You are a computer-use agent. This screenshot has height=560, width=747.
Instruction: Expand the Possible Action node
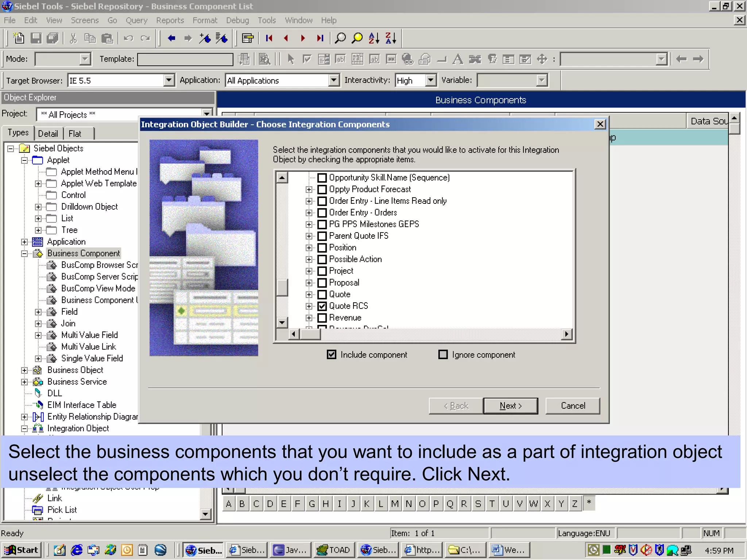tap(309, 259)
